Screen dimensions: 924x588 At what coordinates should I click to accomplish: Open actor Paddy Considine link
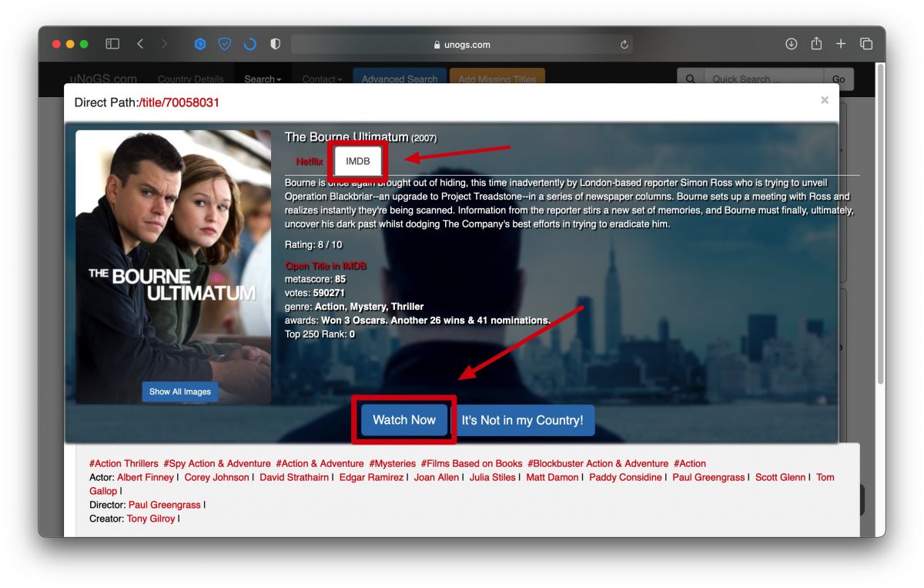coord(625,478)
